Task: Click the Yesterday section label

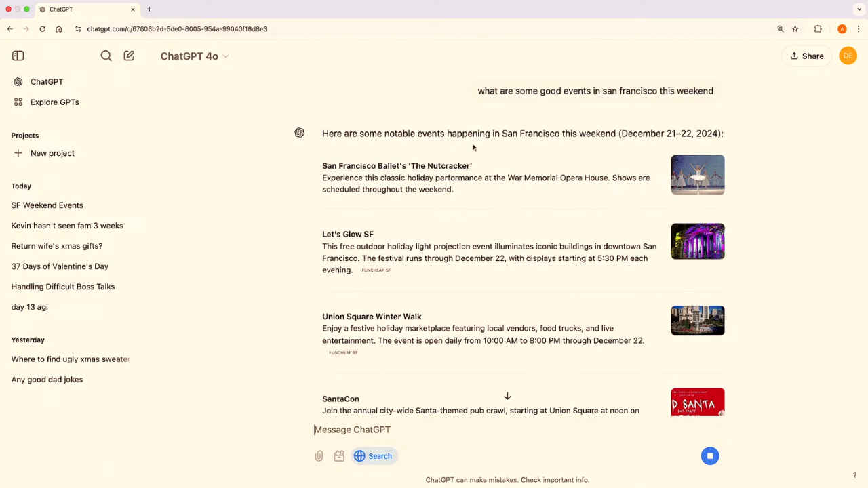Action: pyautogui.click(x=28, y=340)
